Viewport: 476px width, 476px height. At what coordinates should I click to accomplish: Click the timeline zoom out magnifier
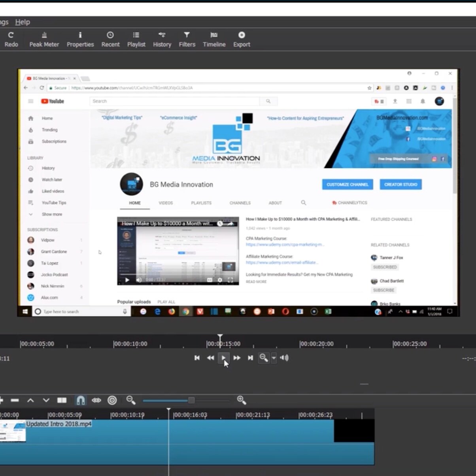click(131, 400)
